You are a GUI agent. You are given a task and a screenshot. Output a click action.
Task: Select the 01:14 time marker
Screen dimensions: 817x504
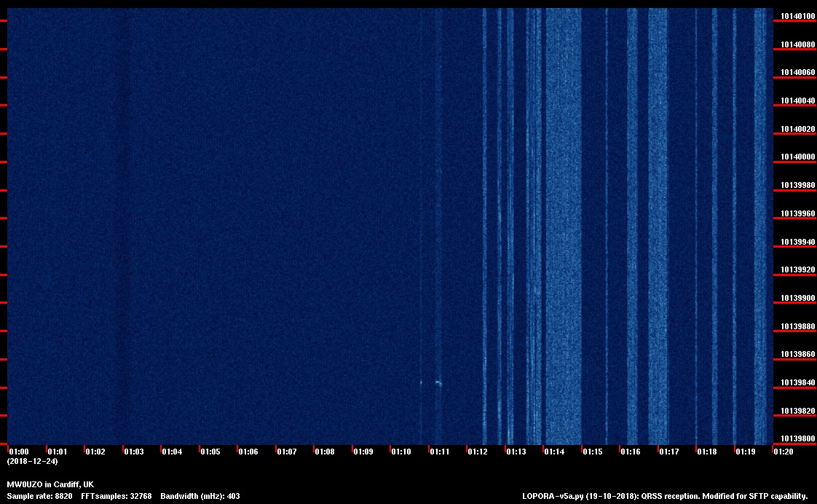point(554,452)
